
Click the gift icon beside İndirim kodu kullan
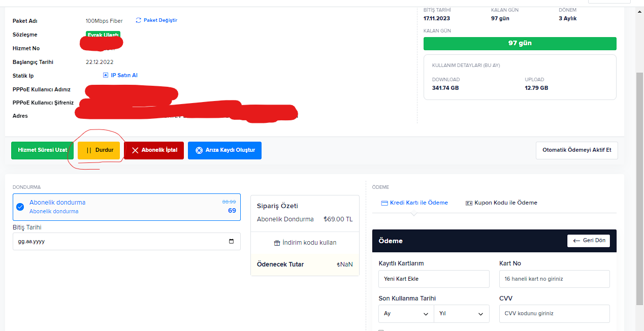277,243
